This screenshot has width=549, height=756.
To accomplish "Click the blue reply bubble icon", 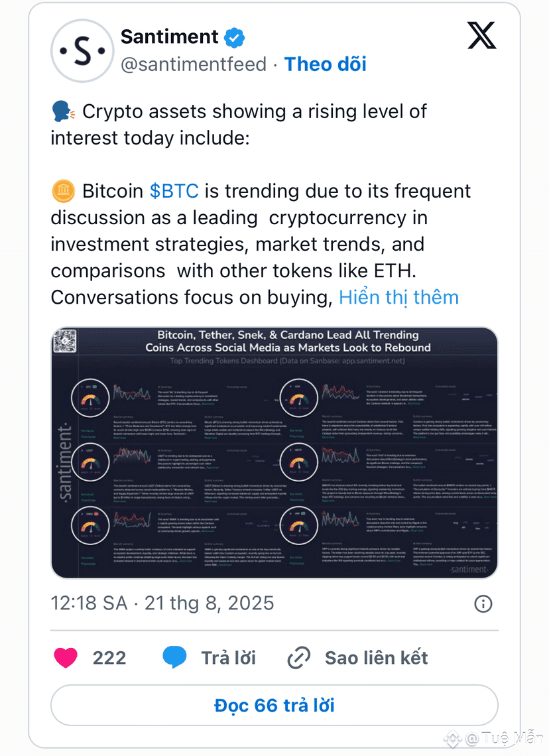I will coord(174,657).
